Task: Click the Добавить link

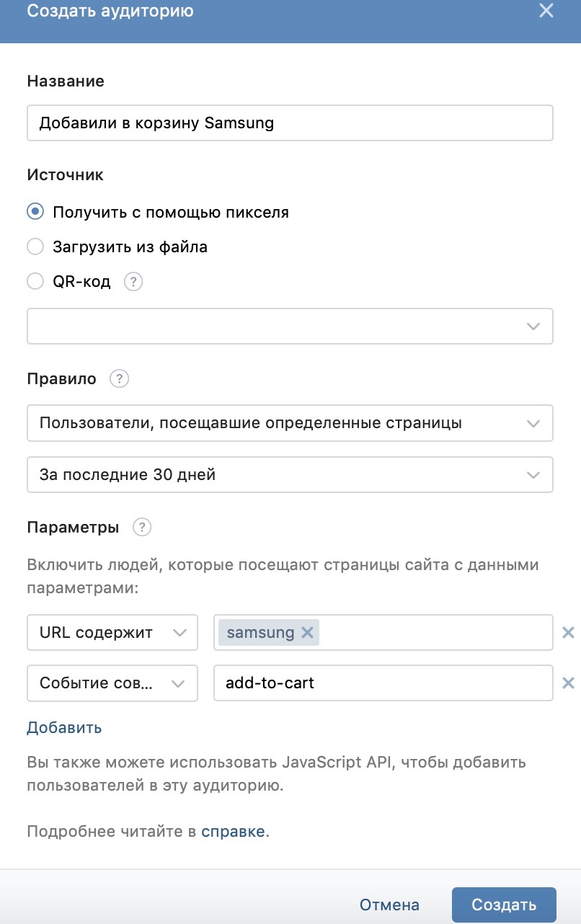Action: click(x=64, y=728)
